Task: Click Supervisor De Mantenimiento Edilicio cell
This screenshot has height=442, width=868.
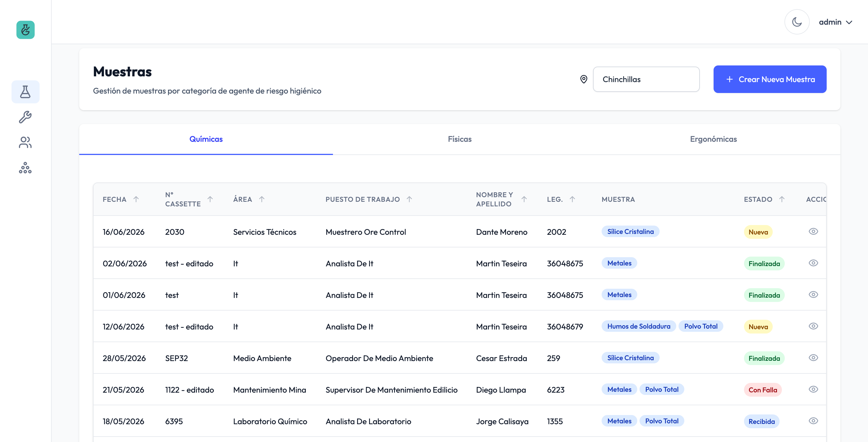Action: click(391, 390)
